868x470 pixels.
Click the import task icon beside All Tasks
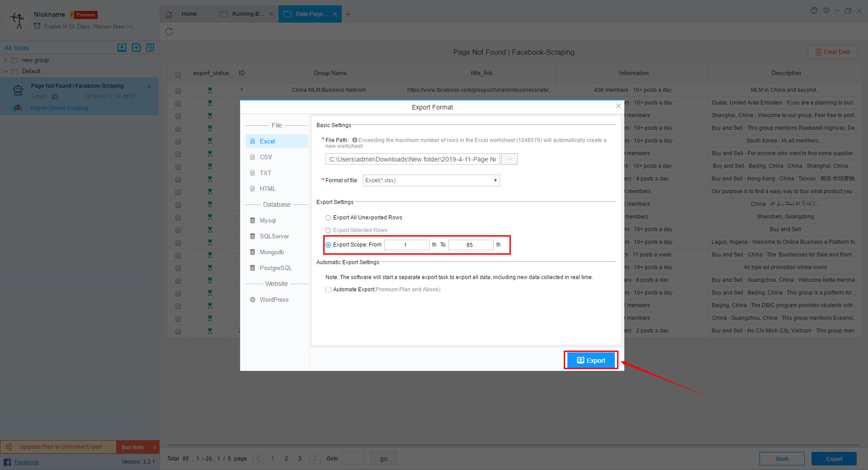[122, 47]
